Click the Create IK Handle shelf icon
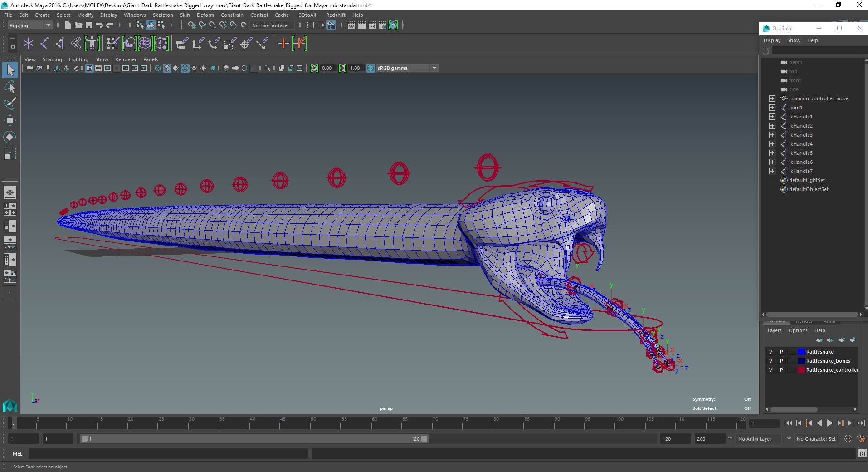This screenshot has height=472, width=868. [60, 44]
